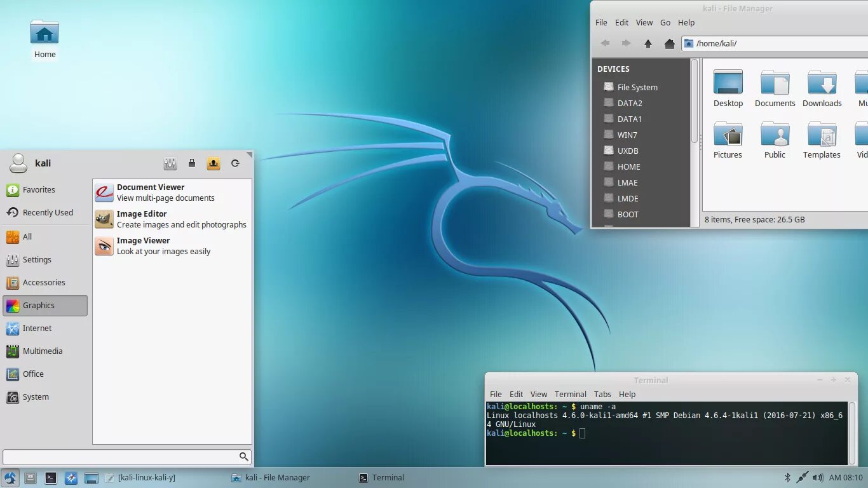Viewport: 868px width, 488px height.
Task: Open the web browser compass launcher
Action: point(71,478)
